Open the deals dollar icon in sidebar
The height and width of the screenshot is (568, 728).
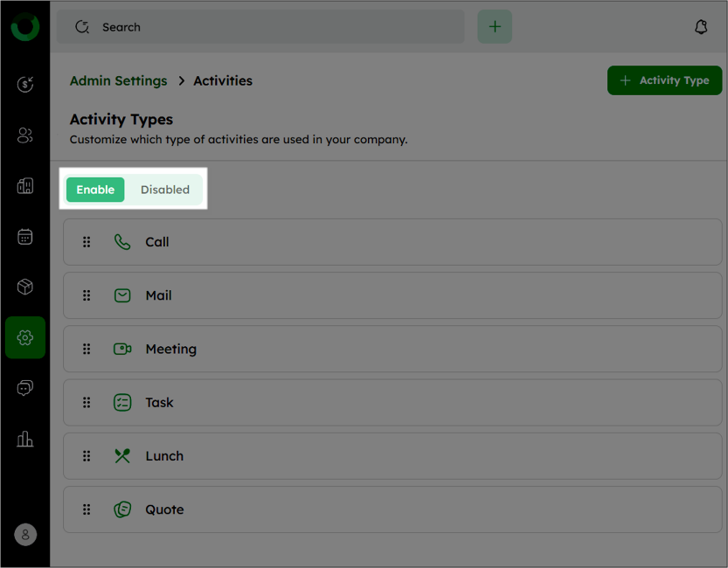[x=25, y=84]
